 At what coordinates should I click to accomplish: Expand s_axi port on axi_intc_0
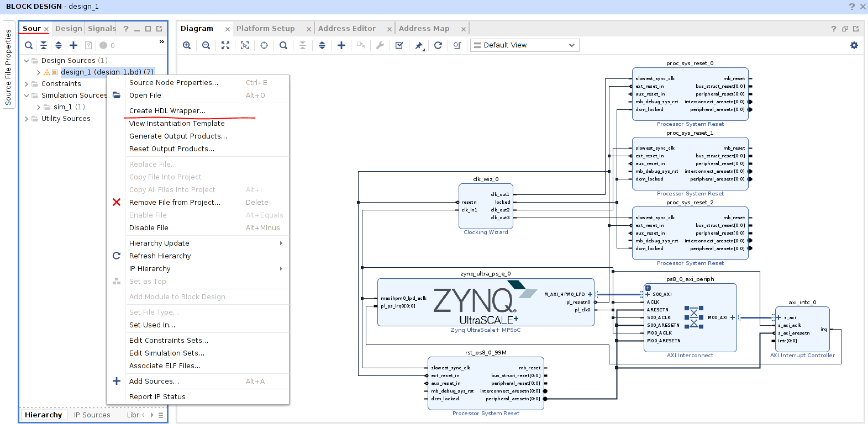pyautogui.click(x=778, y=317)
